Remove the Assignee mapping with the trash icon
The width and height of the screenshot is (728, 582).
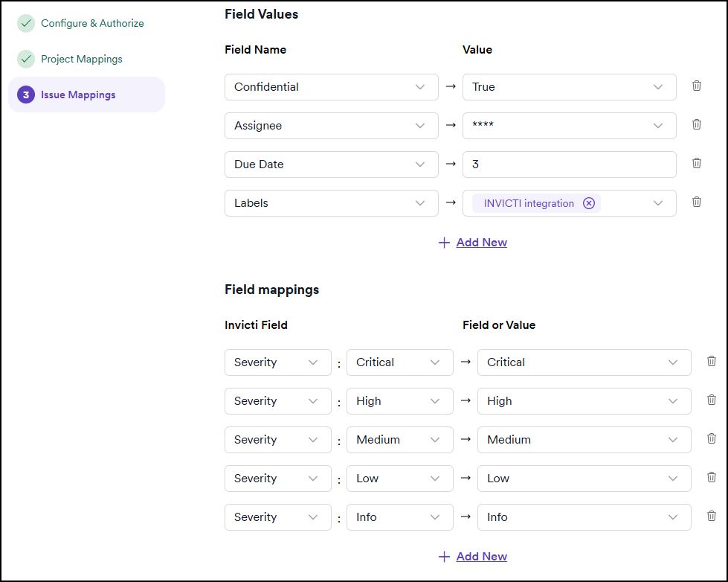click(696, 124)
